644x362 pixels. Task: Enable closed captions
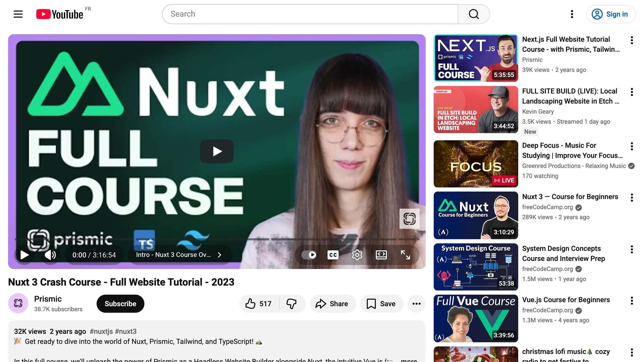(333, 255)
